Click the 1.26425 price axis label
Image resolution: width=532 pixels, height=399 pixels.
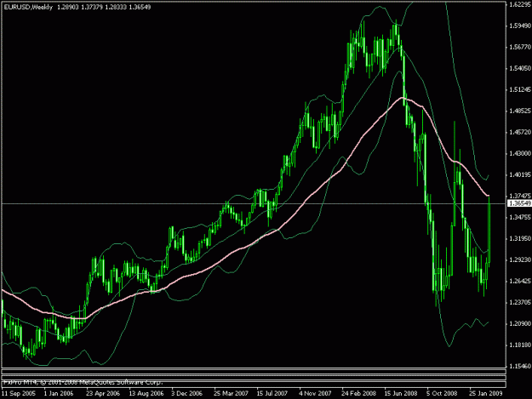[520, 281]
